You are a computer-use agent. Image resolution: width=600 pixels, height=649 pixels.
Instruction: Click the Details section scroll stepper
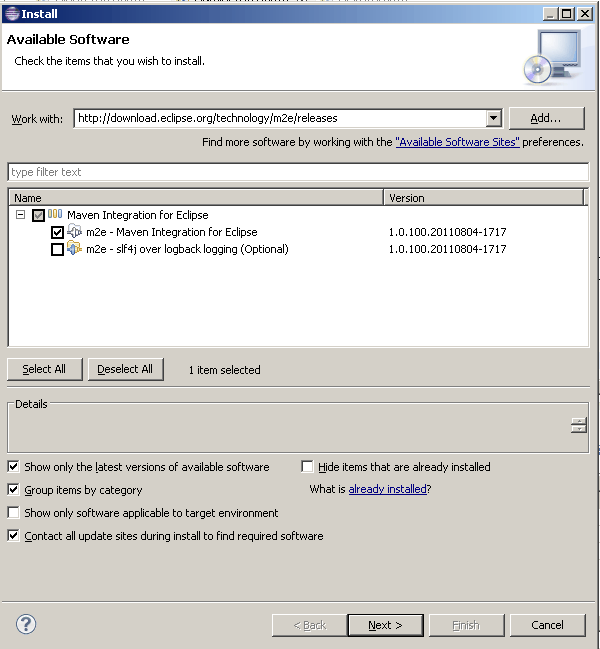[x=578, y=425]
